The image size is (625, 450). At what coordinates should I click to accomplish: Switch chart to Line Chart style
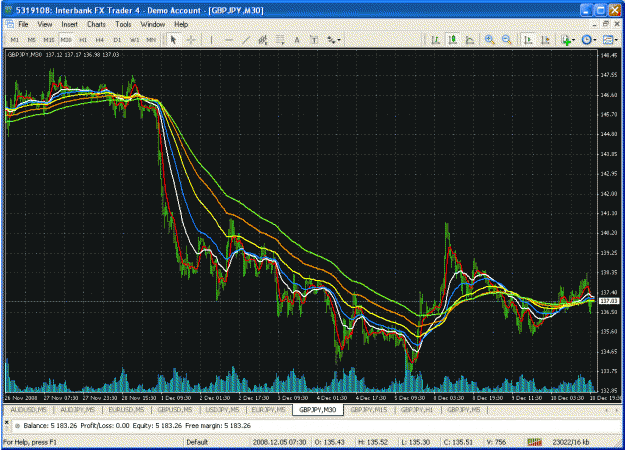coord(470,39)
